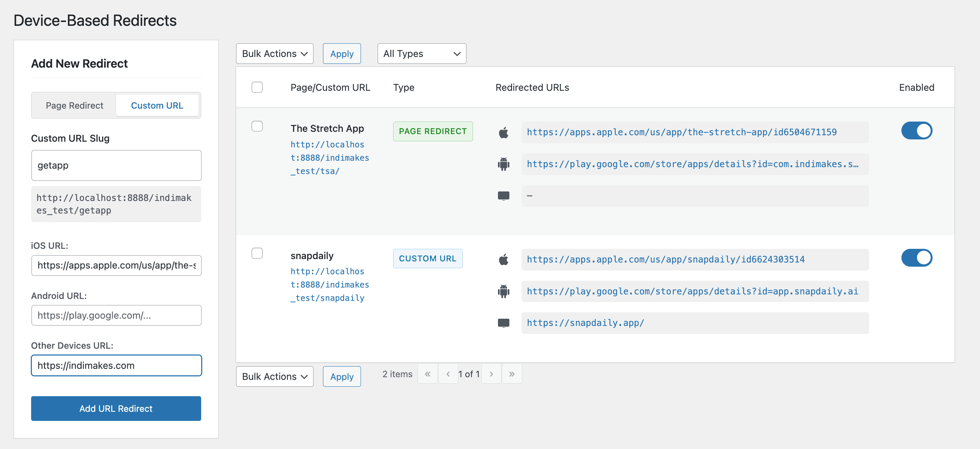980x449 pixels.
Task: Click Apple icon in snapdaily row
Action: 503,260
